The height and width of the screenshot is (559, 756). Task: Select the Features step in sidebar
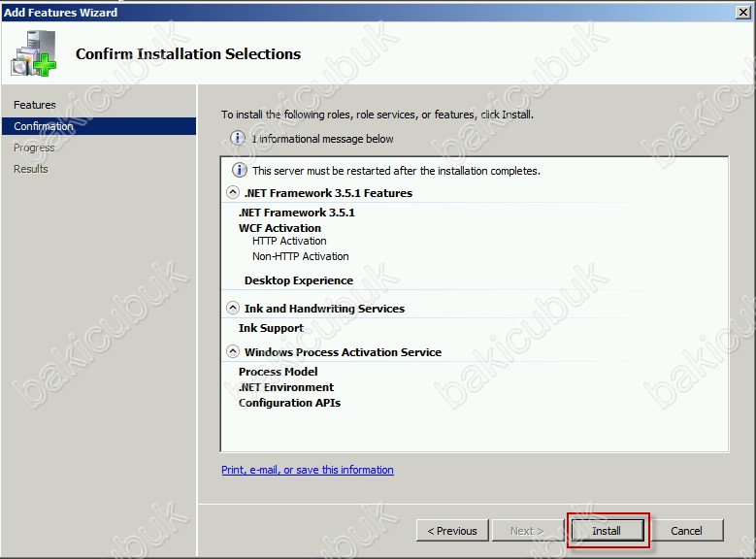[x=35, y=105]
